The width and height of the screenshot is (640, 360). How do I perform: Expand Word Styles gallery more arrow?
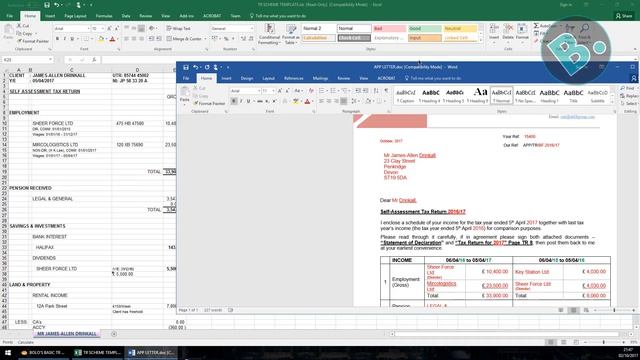(612, 101)
